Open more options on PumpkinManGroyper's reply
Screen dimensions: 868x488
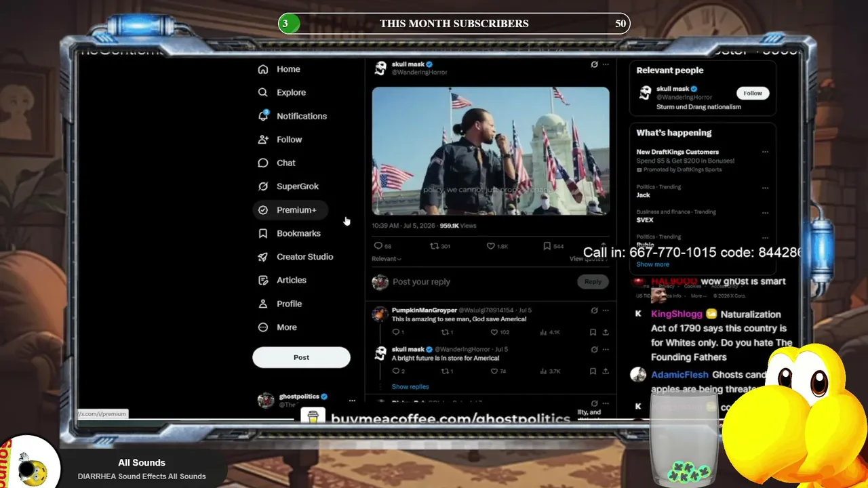606,310
